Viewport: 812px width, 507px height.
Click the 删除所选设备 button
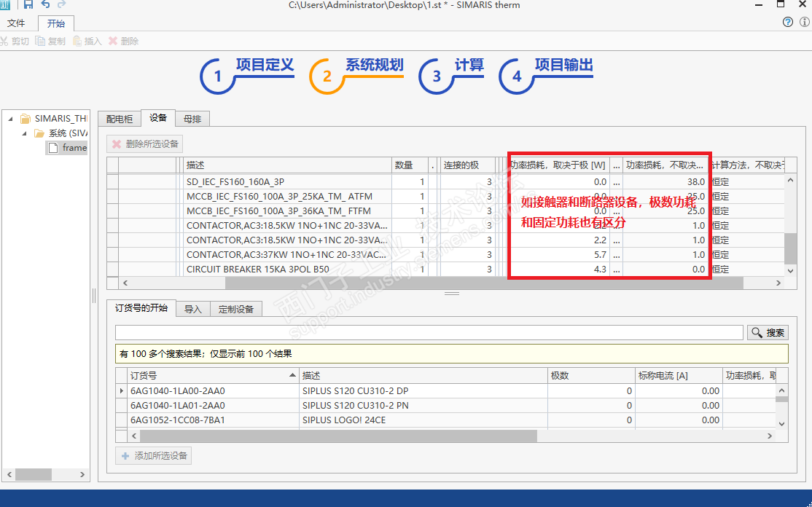coord(145,144)
